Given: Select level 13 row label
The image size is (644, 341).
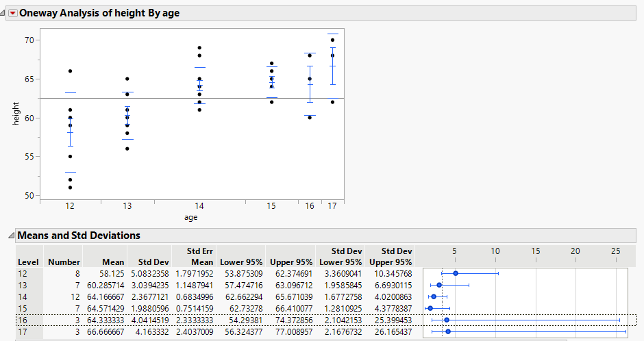Looking at the screenshot, I should [x=23, y=285].
